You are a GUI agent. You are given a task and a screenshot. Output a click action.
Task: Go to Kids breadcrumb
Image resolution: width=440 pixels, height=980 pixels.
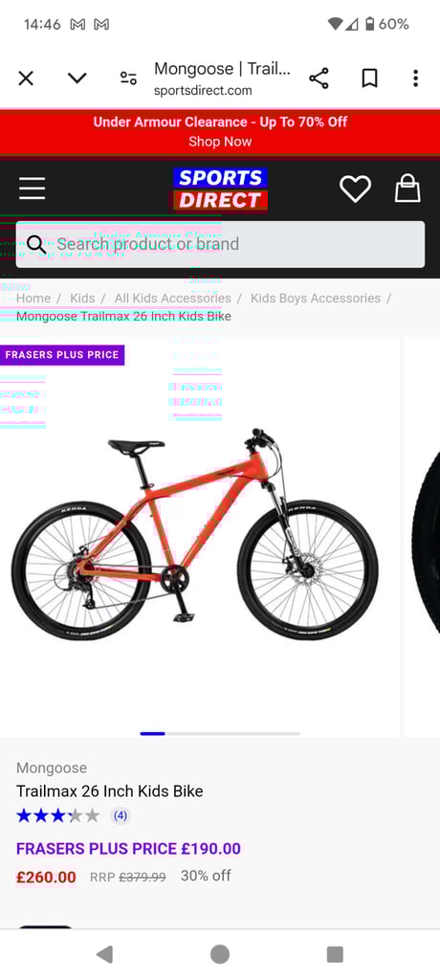[x=82, y=299]
